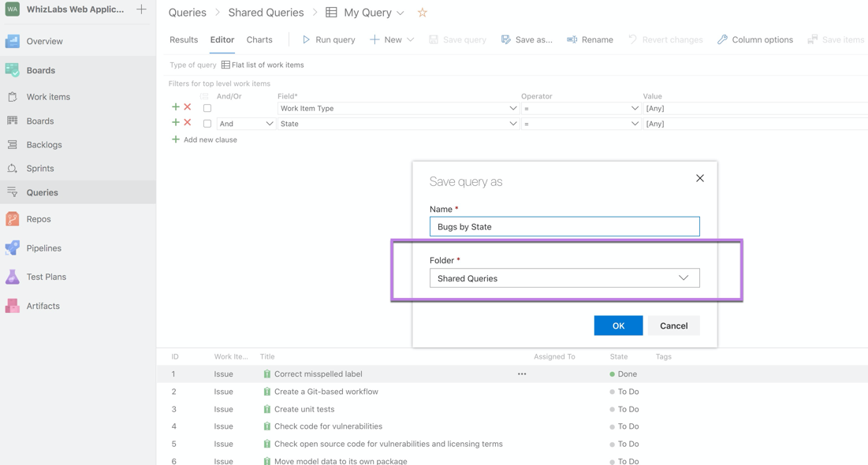Viewport: 868px width, 465px height.
Task: Mark My Query as favorite star
Action: point(423,12)
